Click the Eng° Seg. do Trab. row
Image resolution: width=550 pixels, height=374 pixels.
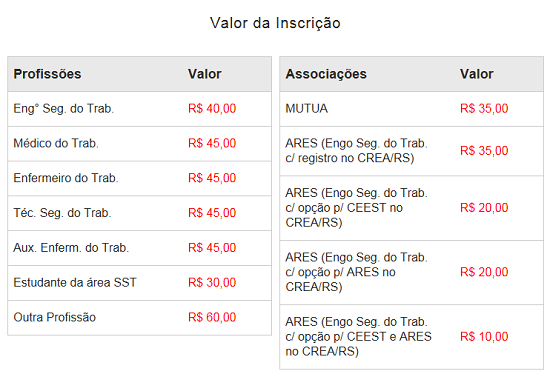click(x=139, y=109)
